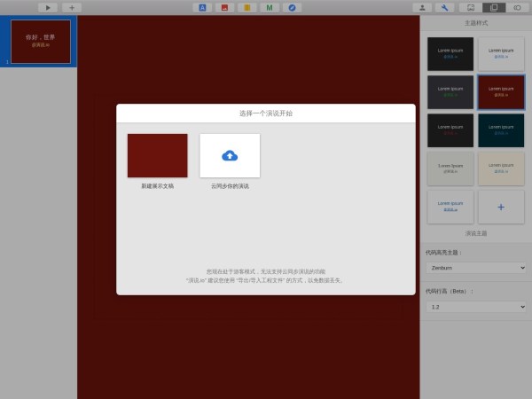This screenshot has width=532, height=399.
Task: Expand the Zenburn code highlight dropdown
Action: click(476, 267)
